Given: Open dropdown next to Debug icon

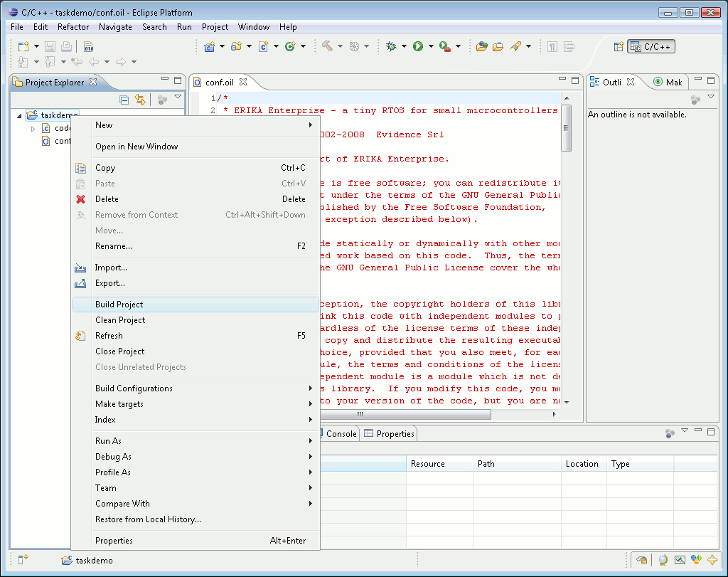Looking at the screenshot, I should 404,46.
